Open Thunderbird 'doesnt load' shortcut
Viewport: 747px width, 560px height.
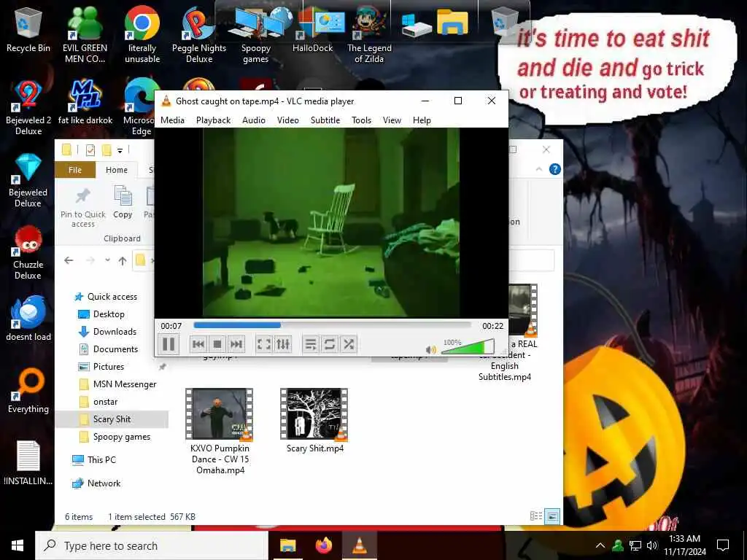pyautogui.click(x=28, y=318)
